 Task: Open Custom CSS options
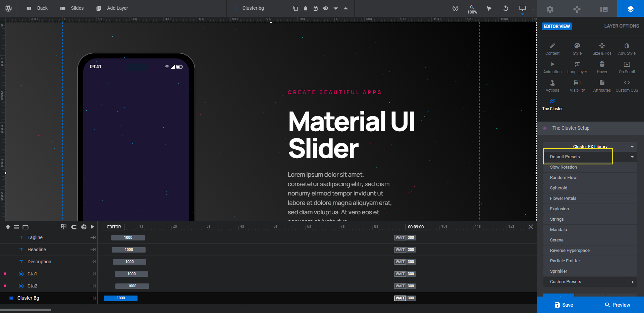coord(627,86)
